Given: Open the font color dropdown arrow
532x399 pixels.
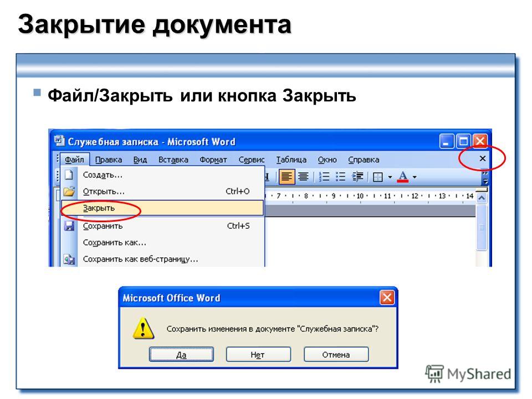Looking at the screenshot, I should tap(415, 177).
